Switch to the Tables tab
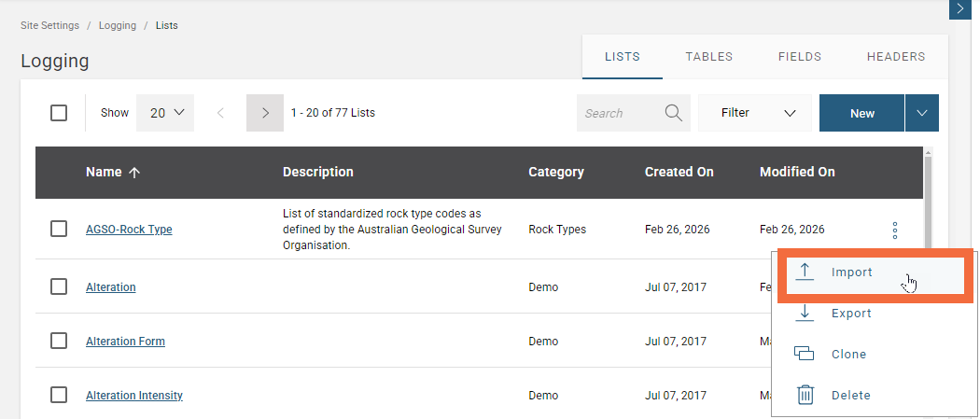This screenshot has width=980, height=419. pyautogui.click(x=708, y=57)
